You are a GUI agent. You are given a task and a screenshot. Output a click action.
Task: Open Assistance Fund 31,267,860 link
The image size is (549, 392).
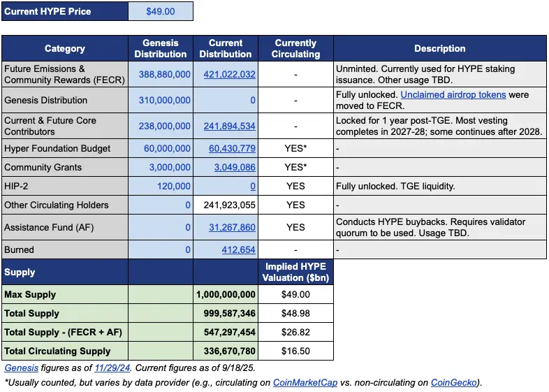tap(232, 228)
